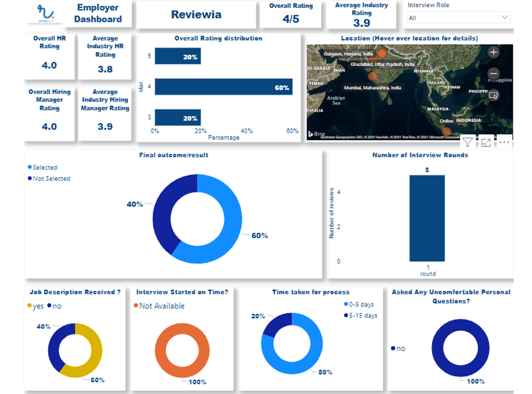Click the '100%' label on Interview Started donut
Image resolution: width=532 pixels, height=394 pixels.
[x=197, y=382]
